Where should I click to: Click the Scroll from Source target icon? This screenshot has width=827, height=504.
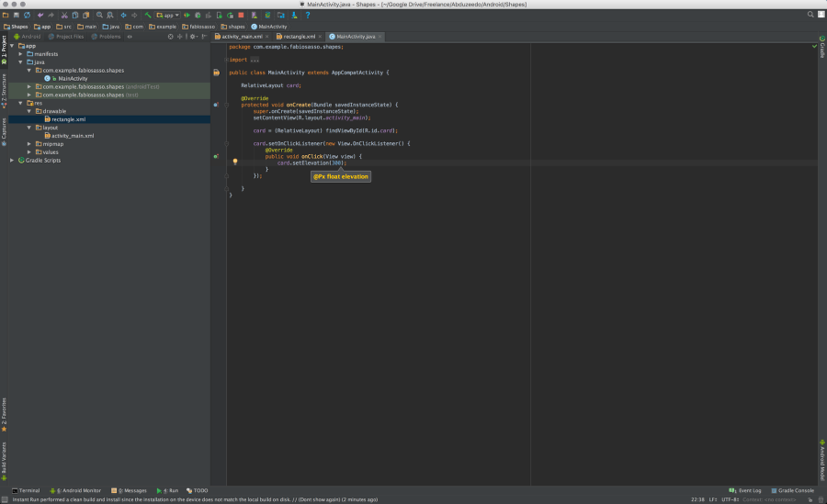pos(170,37)
